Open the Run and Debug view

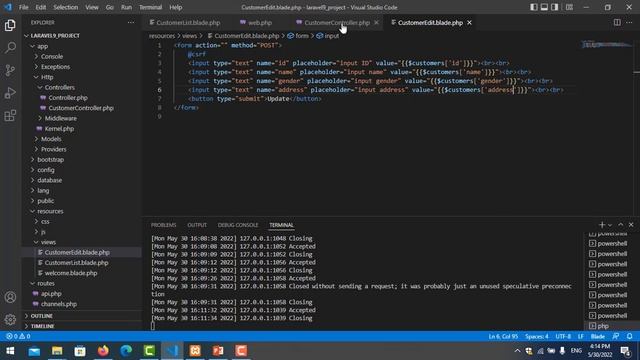click(x=10, y=93)
